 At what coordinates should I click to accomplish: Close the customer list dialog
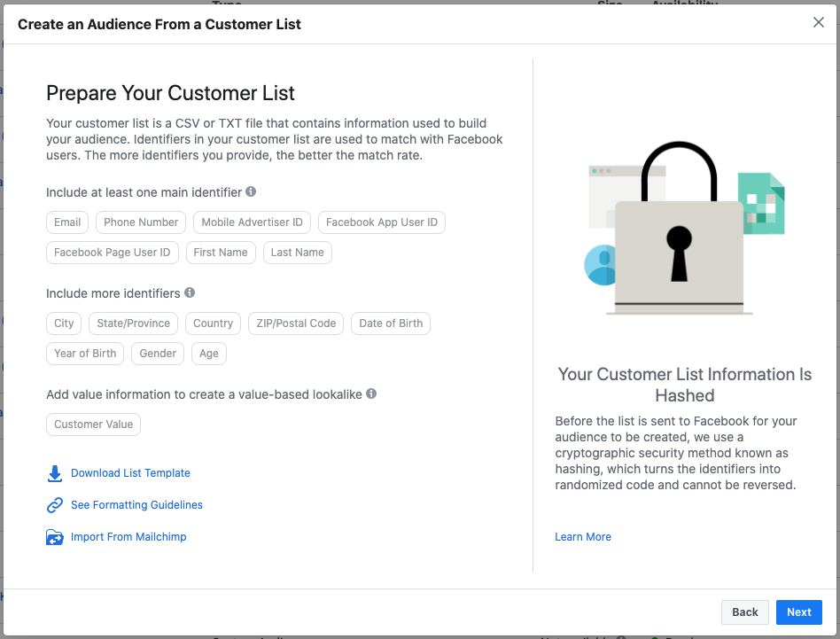click(x=819, y=23)
